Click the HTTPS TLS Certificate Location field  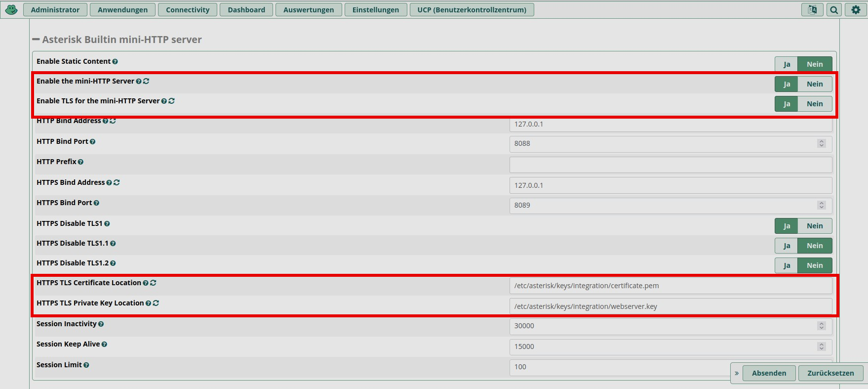click(670, 286)
